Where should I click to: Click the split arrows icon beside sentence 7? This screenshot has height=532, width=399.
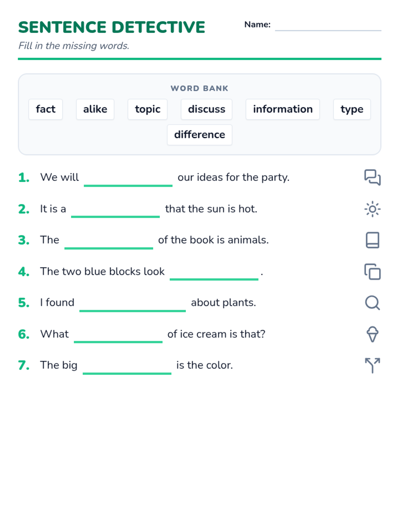372,365
